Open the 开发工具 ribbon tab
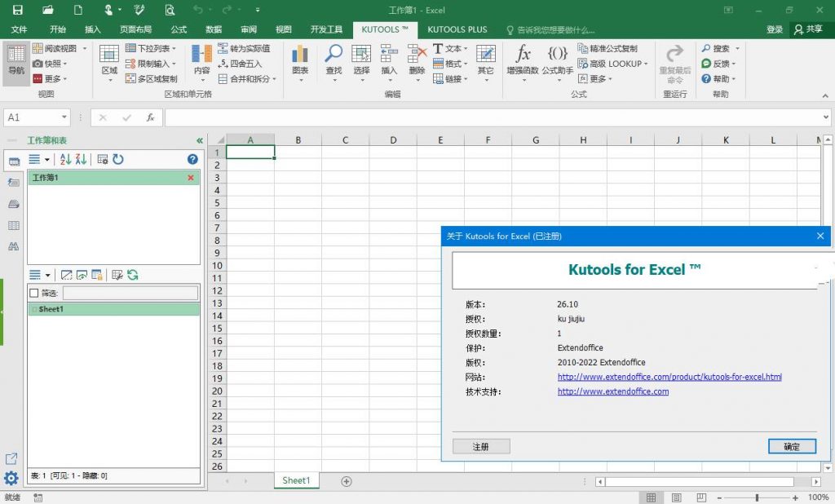835x504 pixels. (x=326, y=29)
